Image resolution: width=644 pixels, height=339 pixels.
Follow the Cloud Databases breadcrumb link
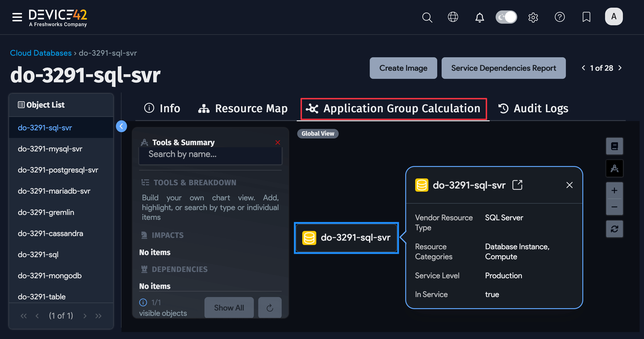tap(41, 53)
